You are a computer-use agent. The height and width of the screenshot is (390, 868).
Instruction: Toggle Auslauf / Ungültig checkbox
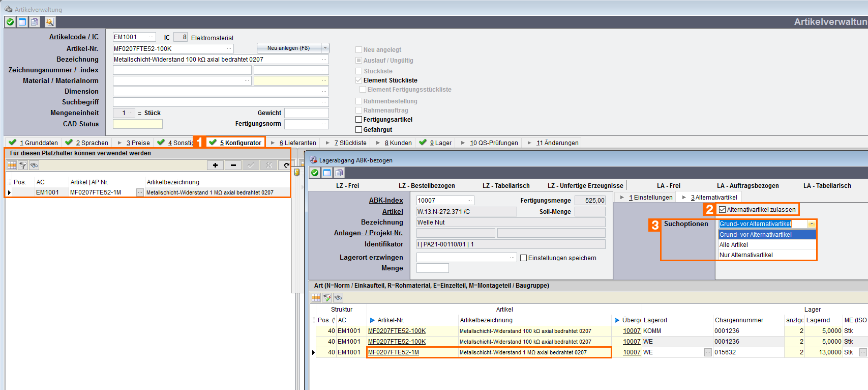(358, 61)
